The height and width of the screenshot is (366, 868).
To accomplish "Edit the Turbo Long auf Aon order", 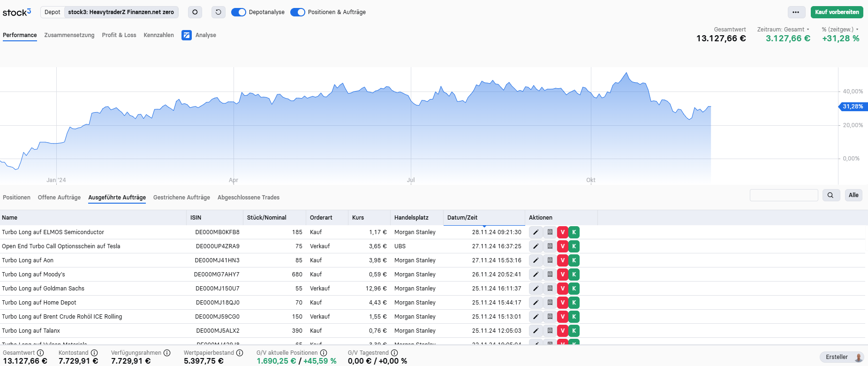I will click(536, 260).
